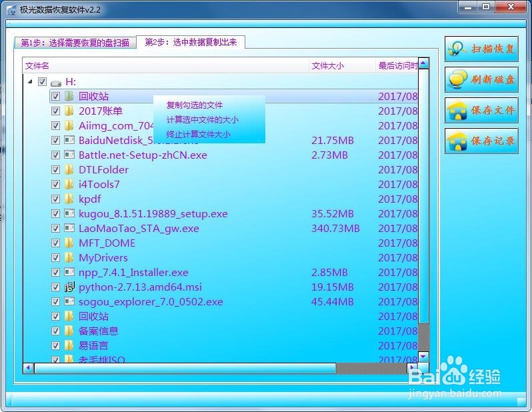
Task: Uncheck the kpdf checkbox
Action: coord(55,199)
